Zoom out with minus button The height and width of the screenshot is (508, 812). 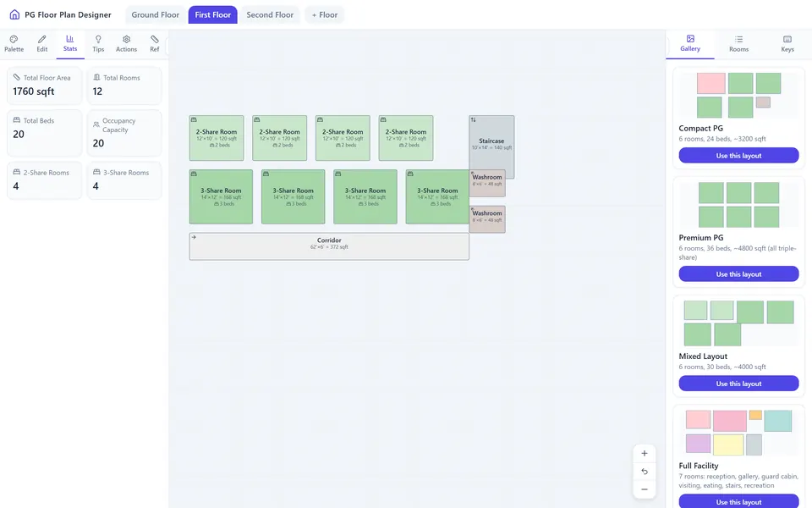pos(645,489)
